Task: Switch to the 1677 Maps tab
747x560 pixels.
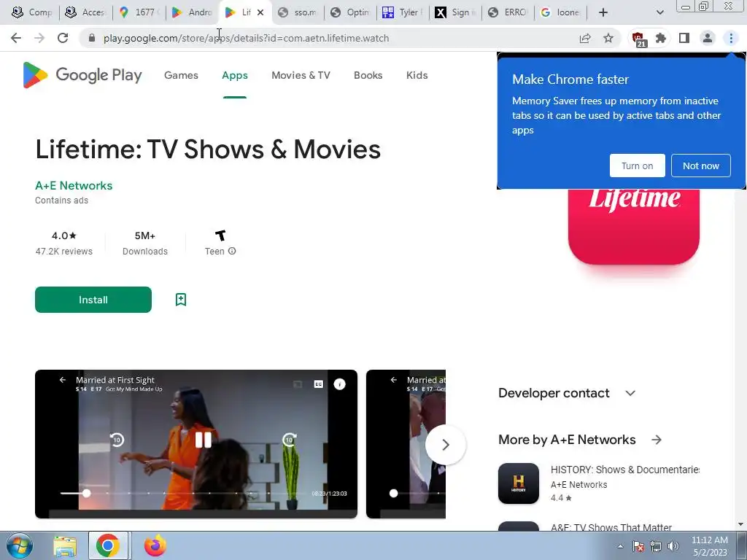Action: pos(139,12)
